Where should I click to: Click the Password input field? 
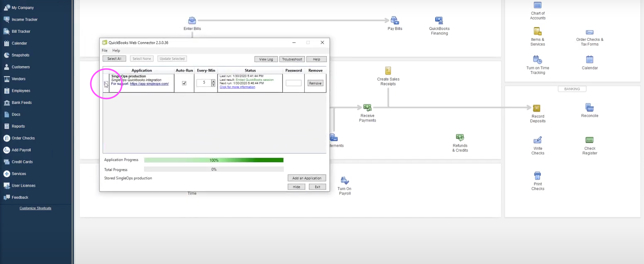pos(294,83)
